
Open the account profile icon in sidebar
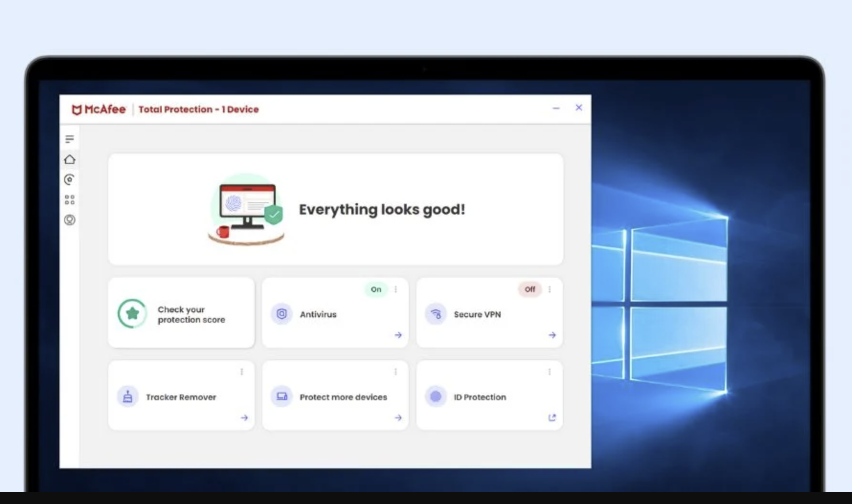point(69,220)
